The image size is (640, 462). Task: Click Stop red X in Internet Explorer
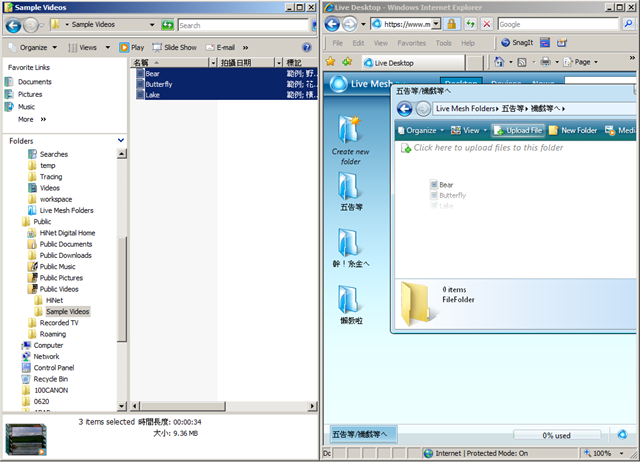[487, 24]
